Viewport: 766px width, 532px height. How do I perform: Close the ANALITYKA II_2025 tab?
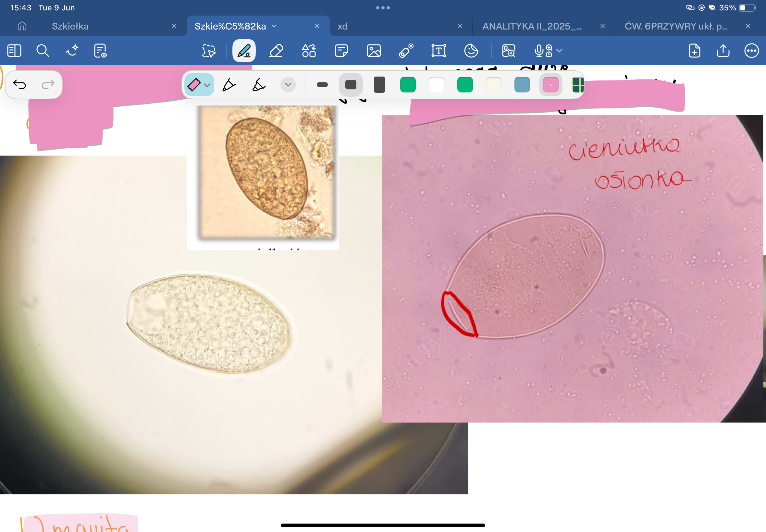[602, 26]
